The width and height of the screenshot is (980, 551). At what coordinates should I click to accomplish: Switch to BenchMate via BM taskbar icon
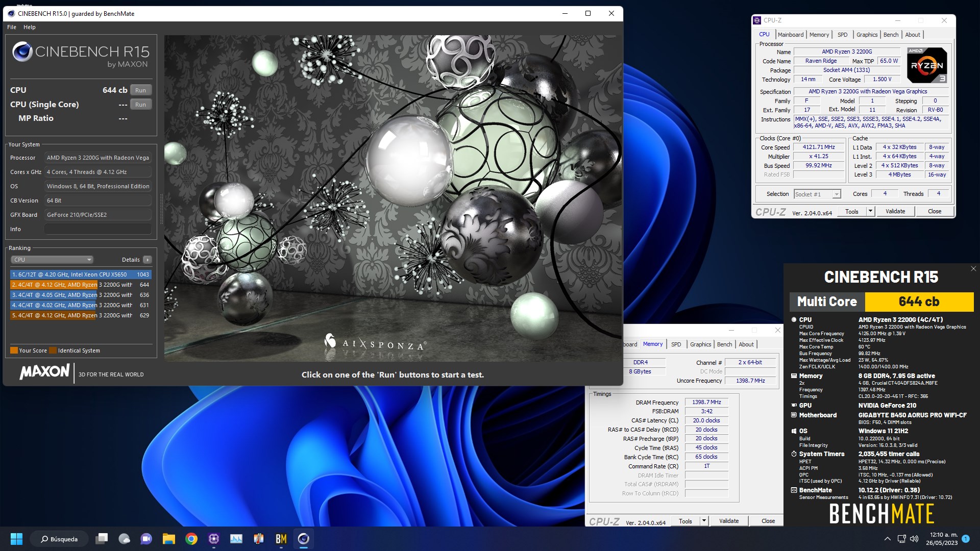point(281,539)
